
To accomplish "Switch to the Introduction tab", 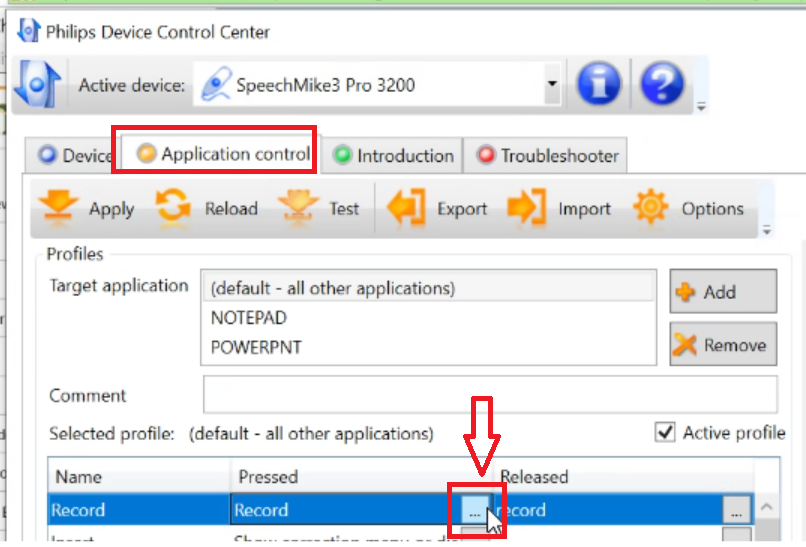I will click(x=394, y=155).
